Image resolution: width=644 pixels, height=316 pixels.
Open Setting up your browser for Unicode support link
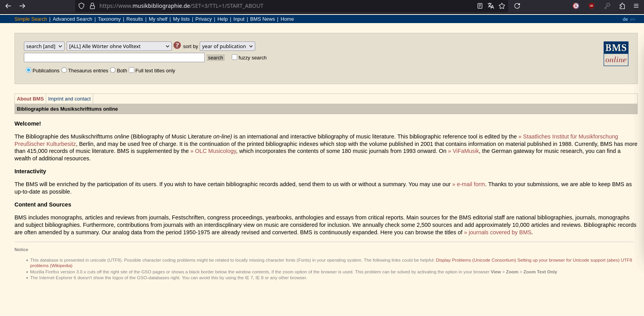[568, 260]
